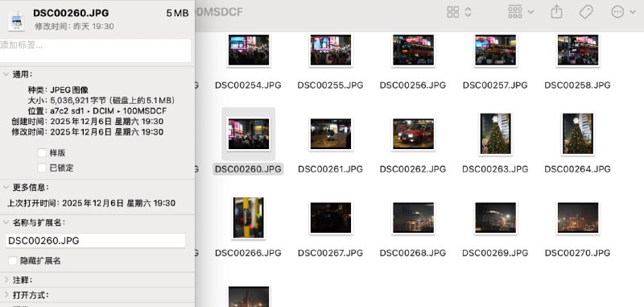Click the DSC00268.JPG file name label

pyautogui.click(x=413, y=253)
